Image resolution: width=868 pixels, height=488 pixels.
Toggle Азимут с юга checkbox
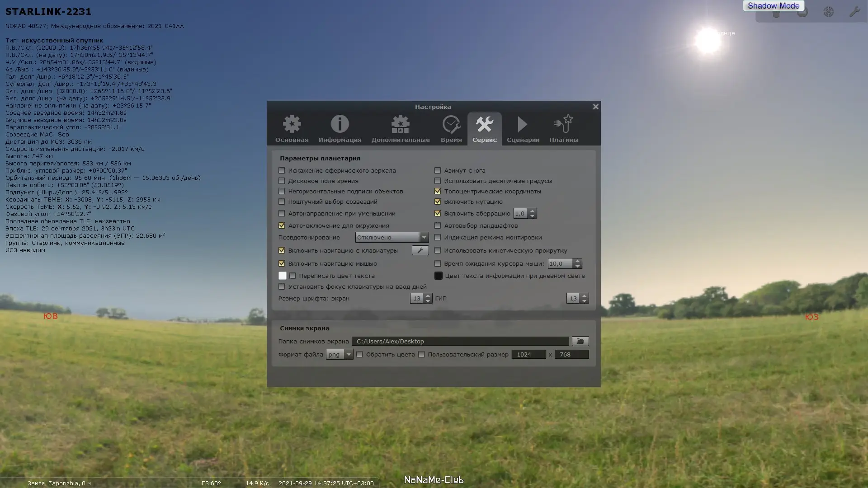[x=438, y=170]
